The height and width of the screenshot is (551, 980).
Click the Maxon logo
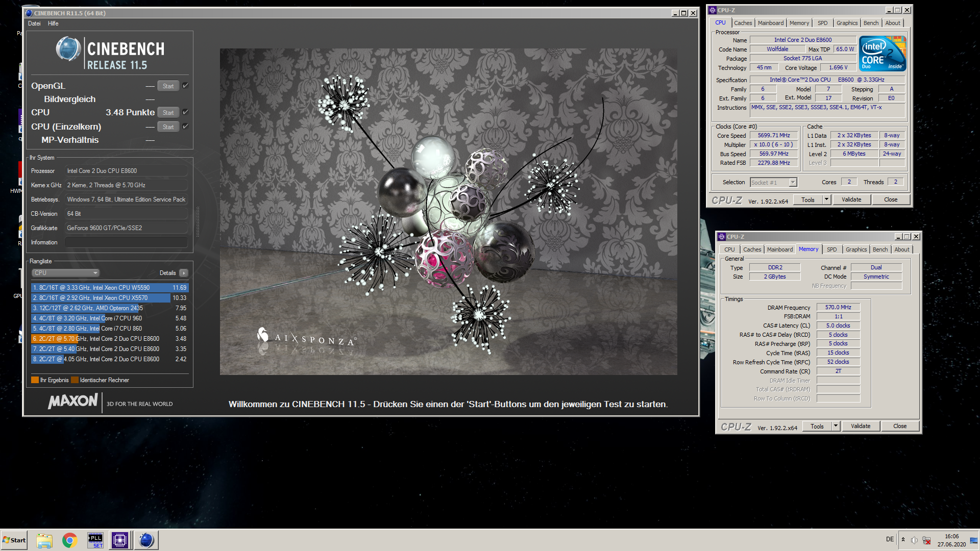pos(73,401)
